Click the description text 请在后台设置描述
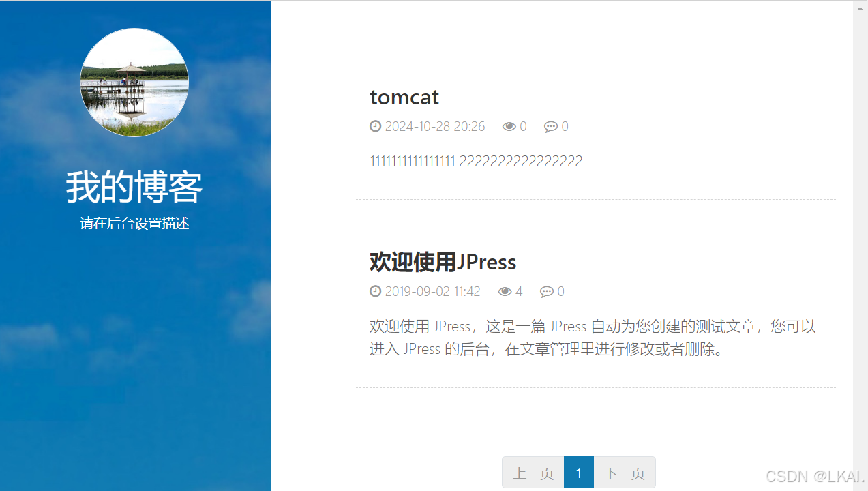Image resolution: width=868 pixels, height=491 pixels. (x=134, y=223)
